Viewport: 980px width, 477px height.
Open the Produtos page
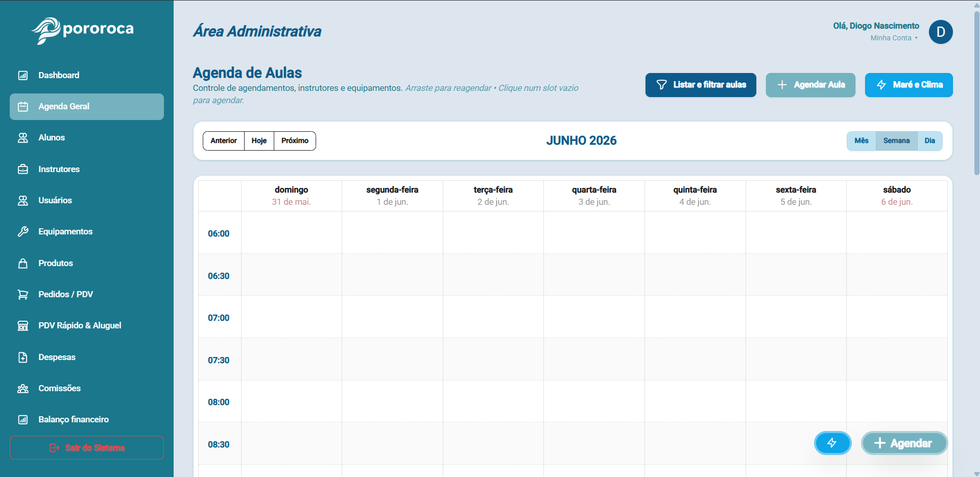[x=87, y=264]
